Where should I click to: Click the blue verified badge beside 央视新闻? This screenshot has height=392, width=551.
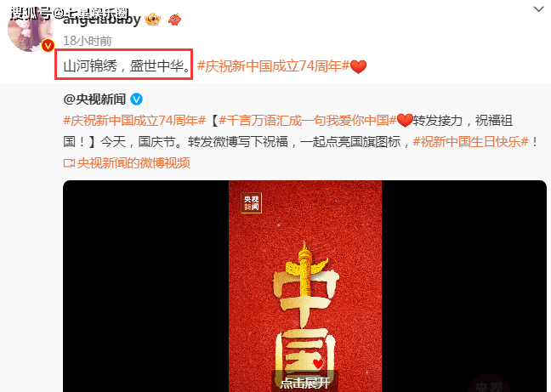(136, 99)
